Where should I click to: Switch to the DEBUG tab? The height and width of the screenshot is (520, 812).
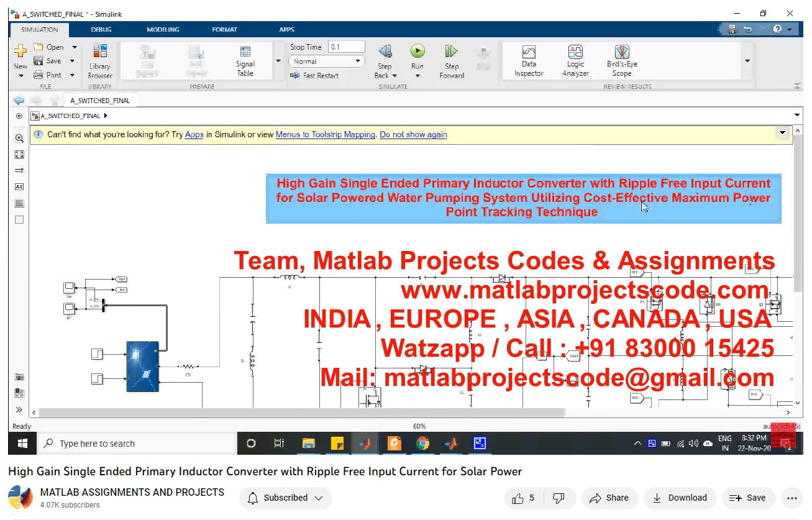(101, 29)
